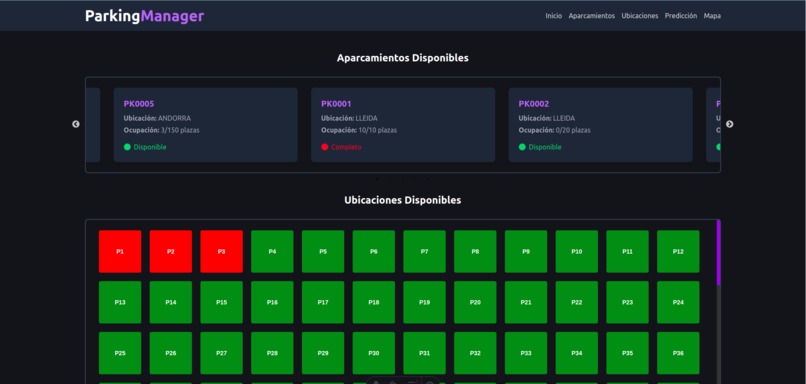Select free parking spot P21
The width and height of the screenshot is (806, 384).
(x=526, y=302)
